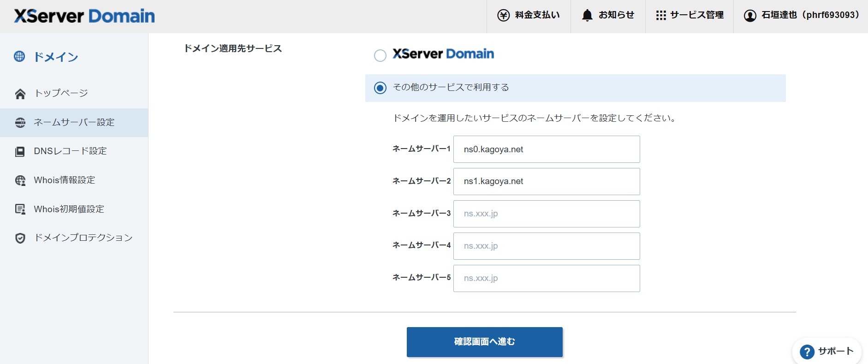Click the ネームサーバー5 label

point(422,277)
